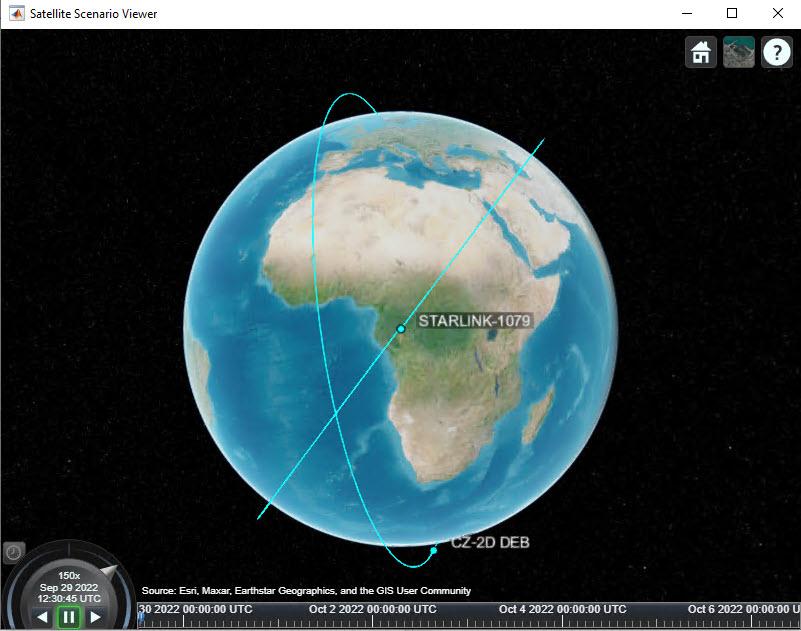Click the 30 2022 00:00:00 UTC timeline label
801x631 pixels.
click(196, 609)
